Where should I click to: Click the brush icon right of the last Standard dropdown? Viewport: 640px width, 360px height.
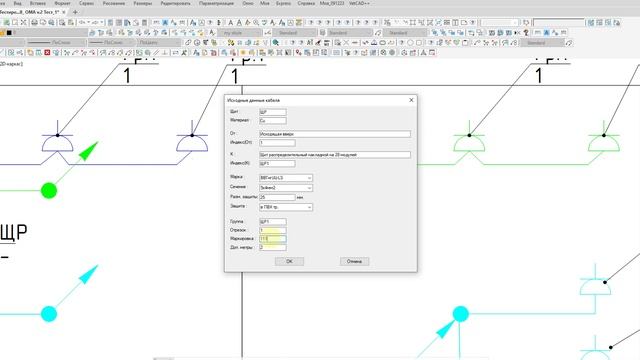[x=569, y=42]
